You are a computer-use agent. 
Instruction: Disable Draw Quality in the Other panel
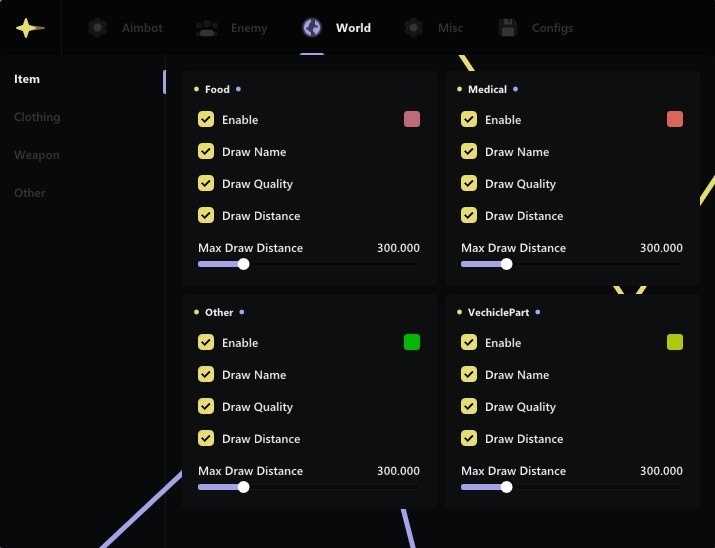[206, 407]
